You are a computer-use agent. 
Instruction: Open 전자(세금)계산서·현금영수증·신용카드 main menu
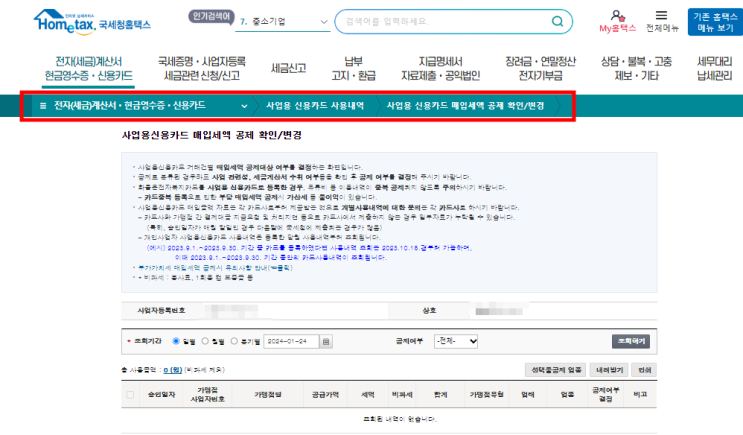coord(89,69)
